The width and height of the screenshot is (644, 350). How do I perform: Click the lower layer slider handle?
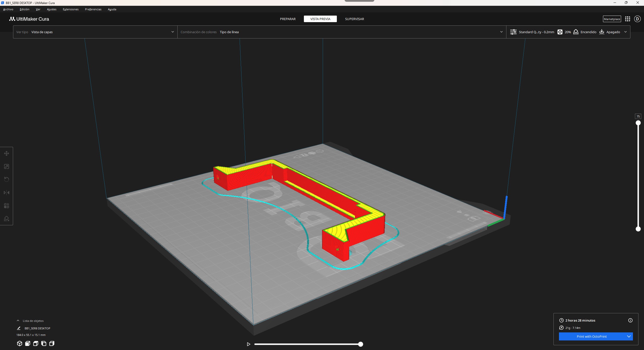tap(638, 229)
